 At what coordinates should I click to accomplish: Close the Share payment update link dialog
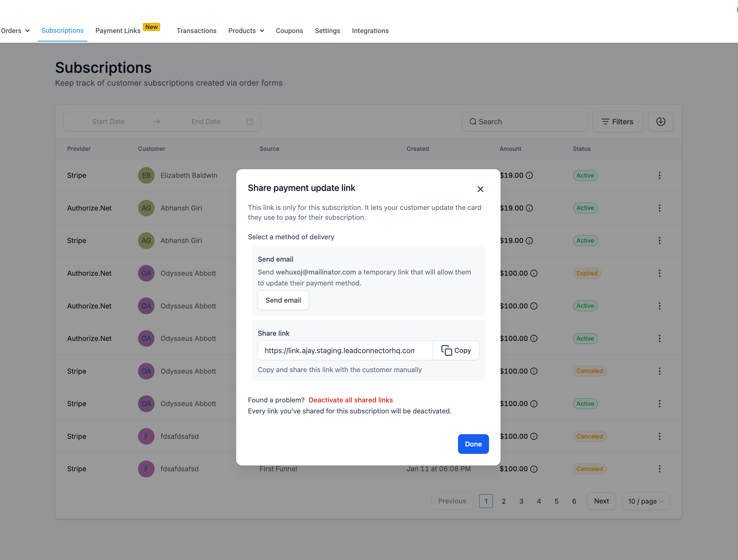click(480, 189)
